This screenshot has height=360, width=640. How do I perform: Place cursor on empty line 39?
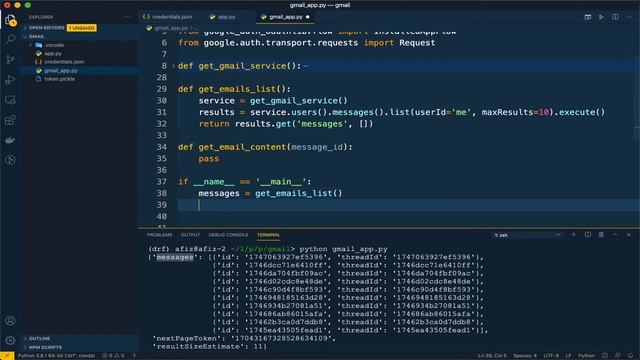[x=408, y=205]
